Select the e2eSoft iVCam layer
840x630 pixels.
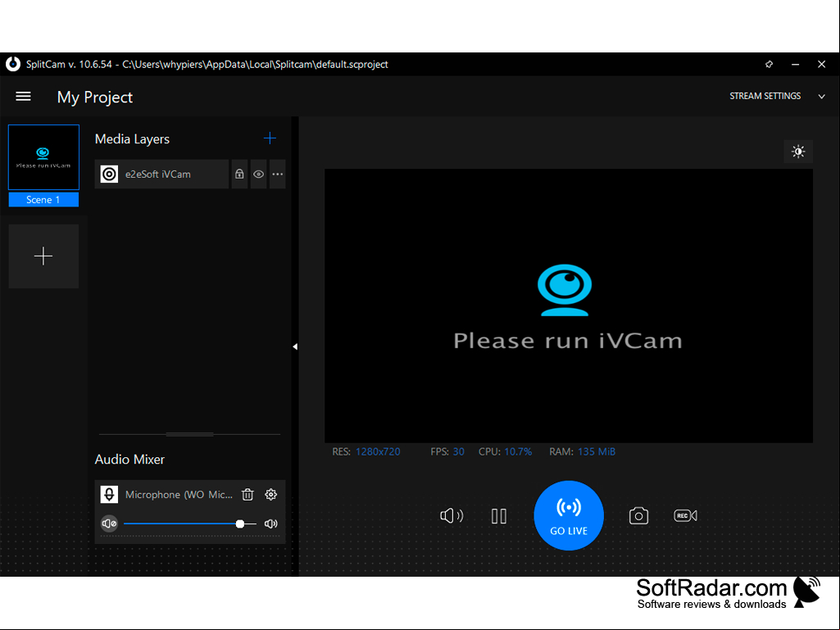[161, 174]
